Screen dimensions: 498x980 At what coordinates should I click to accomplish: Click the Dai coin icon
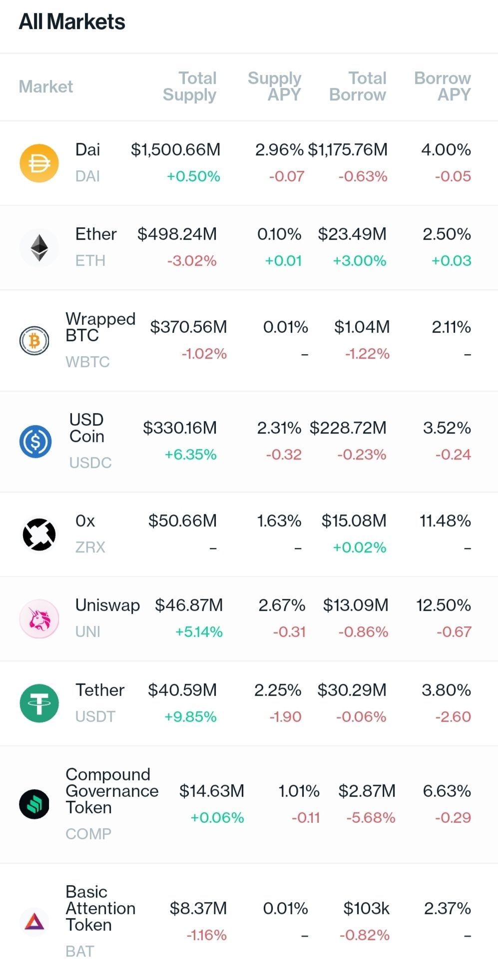point(39,163)
